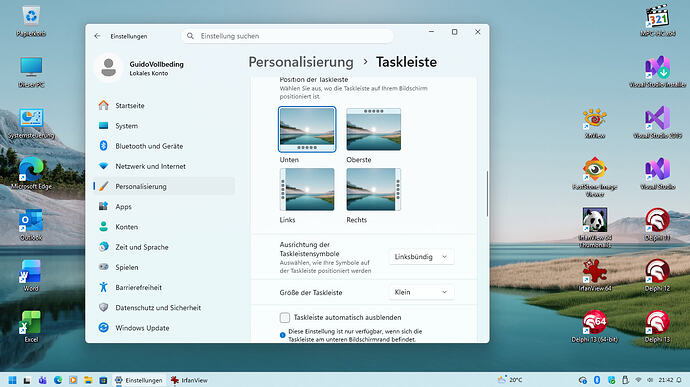Select Links taskbar position thumbnail
This screenshot has height=387, width=690.
pyautogui.click(x=307, y=189)
